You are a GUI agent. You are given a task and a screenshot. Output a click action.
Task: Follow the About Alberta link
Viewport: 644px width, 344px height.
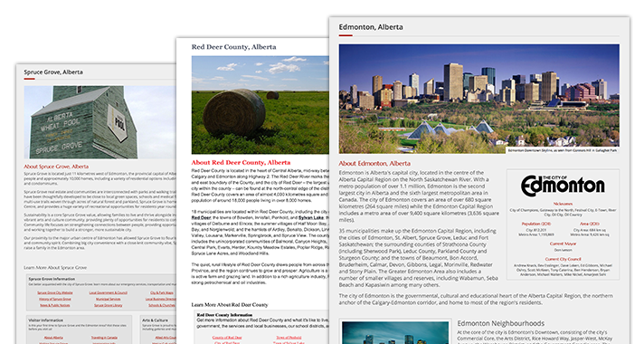(x=53, y=338)
